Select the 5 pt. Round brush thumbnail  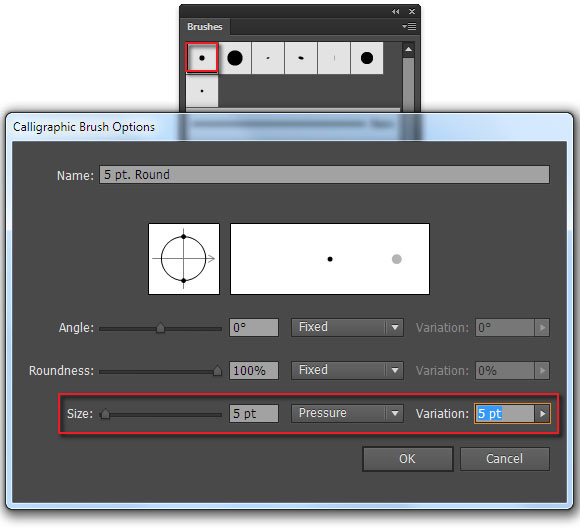[x=202, y=58]
